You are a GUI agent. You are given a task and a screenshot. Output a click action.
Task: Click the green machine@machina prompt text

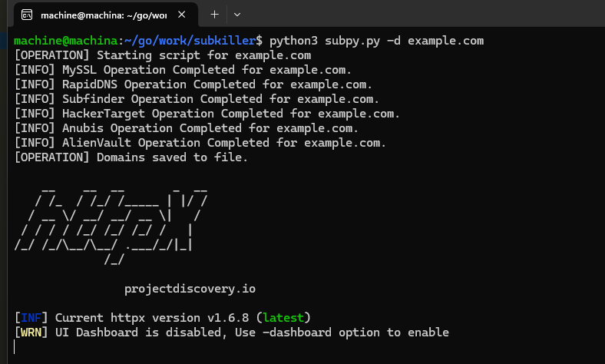[65, 41]
